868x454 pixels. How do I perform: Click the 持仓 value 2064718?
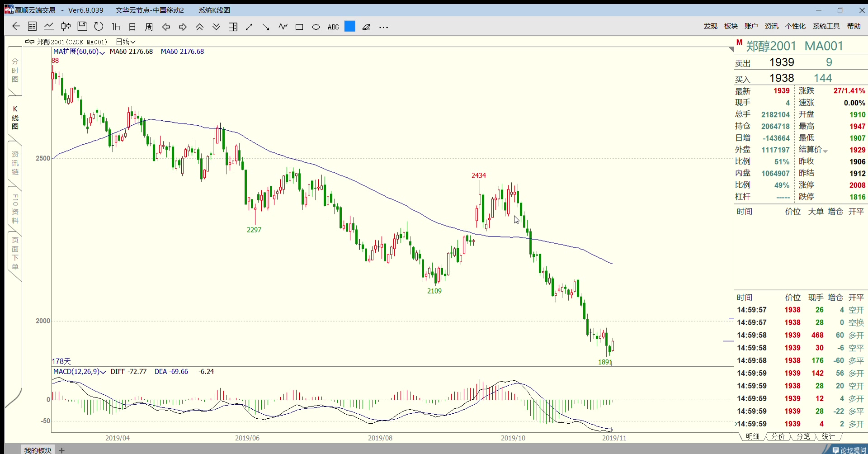(775, 126)
